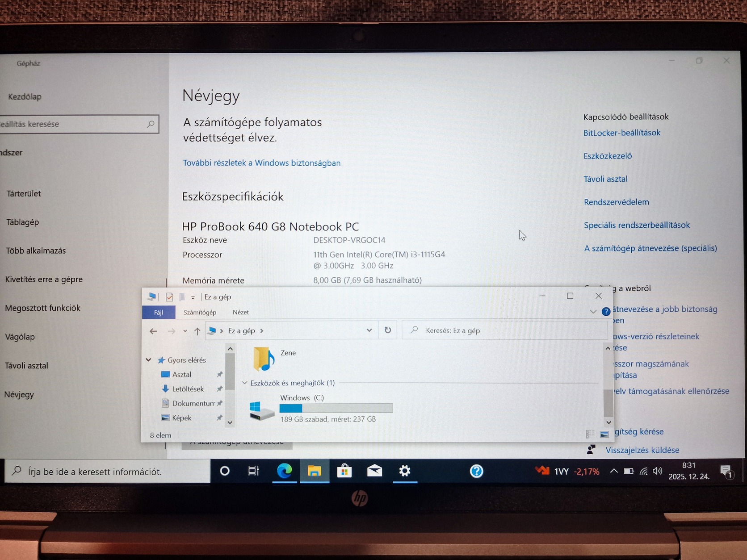Switch to the Számítógép ribbon tab

tap(200, 313)
